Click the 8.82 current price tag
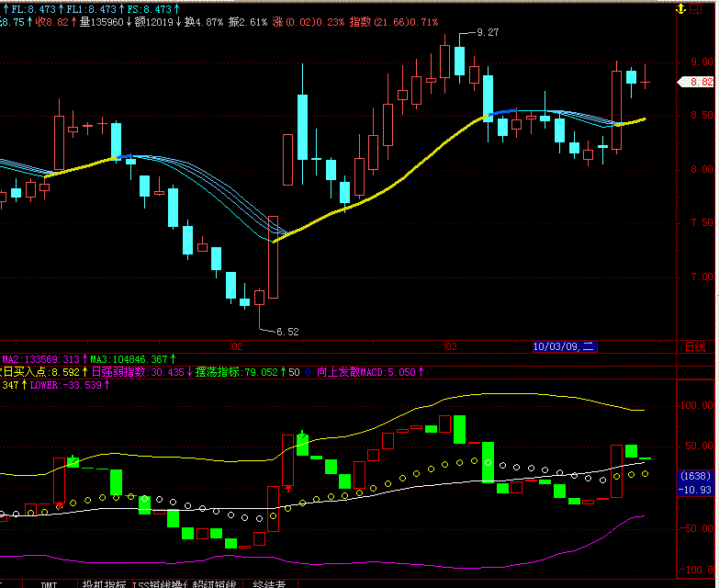 click(x=695, y=82)
